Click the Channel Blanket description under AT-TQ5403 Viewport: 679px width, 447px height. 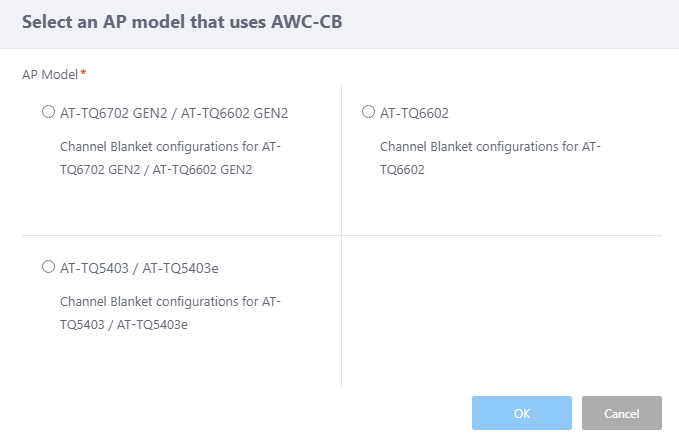point(170,312)
